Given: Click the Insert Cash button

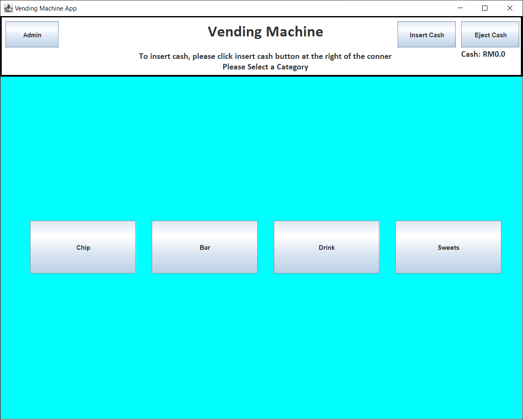Looking at the screenshot, I should (426, 34).
